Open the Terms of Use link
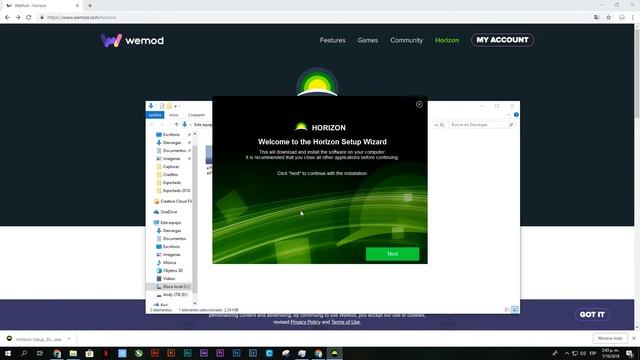The height and width of the screenshot is (360, 640). tap(345, 322)
